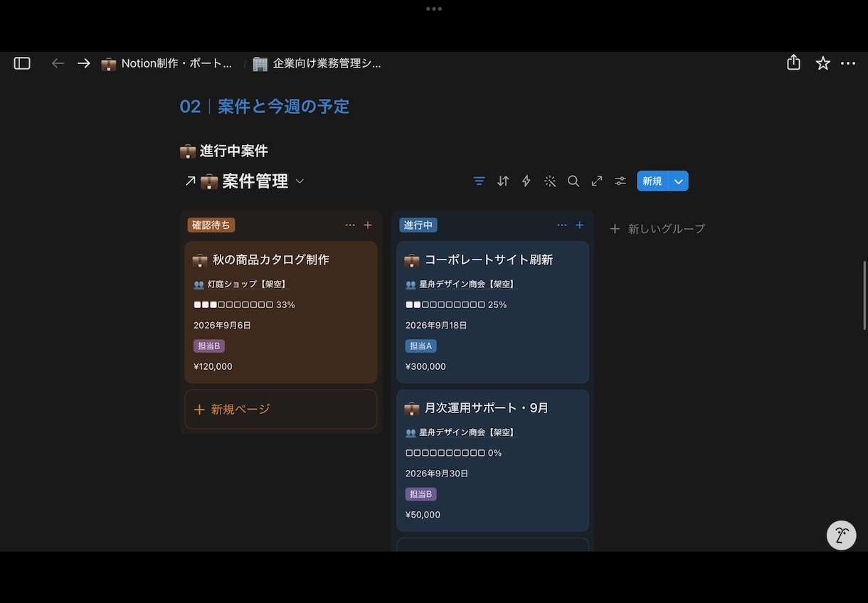Click the 進行中 group tag
This screenshot has width=868, height=603.
[418, 225]
